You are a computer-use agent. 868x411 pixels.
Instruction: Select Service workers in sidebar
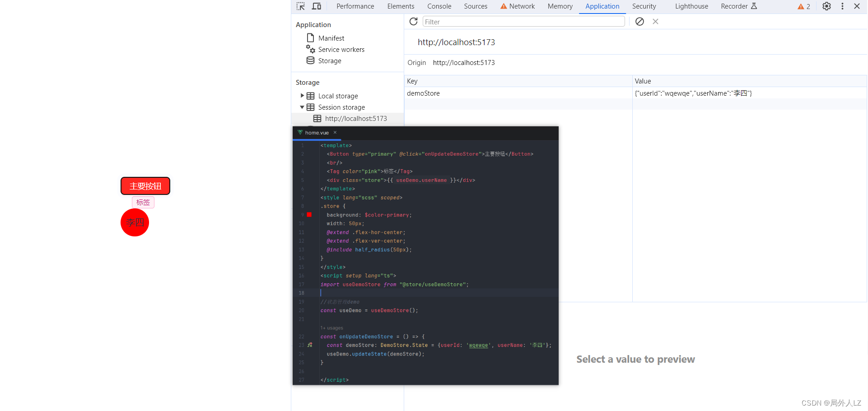click(341, 50)
